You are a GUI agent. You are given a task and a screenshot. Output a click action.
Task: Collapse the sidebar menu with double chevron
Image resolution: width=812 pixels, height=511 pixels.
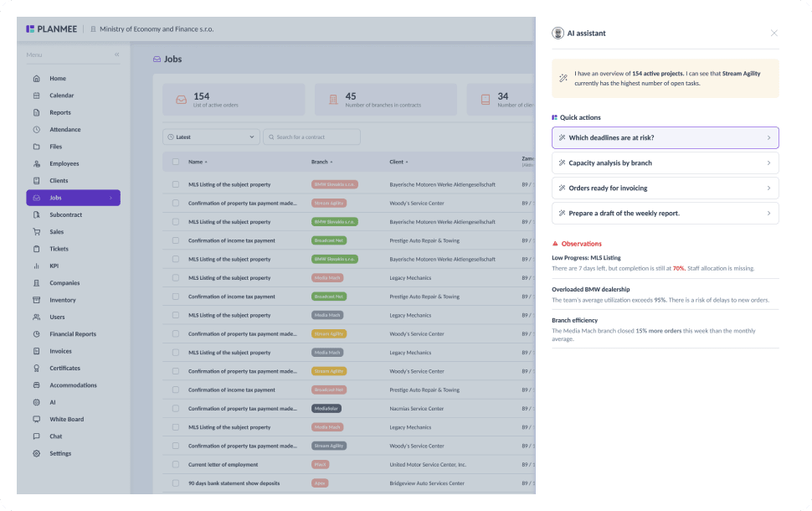117,54
